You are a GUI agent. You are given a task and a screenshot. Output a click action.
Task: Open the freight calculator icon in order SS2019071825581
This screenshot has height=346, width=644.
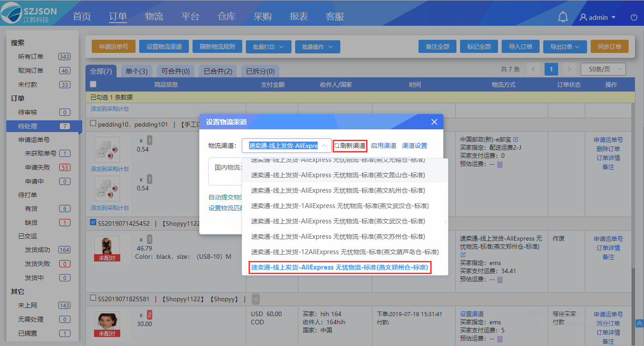[500, 339]
